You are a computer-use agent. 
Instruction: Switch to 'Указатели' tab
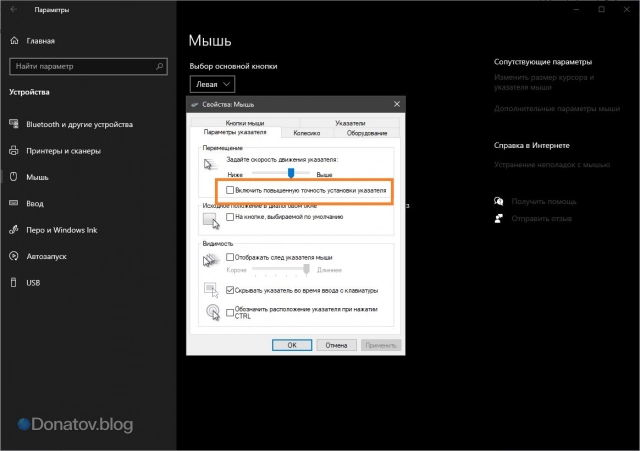pyautogui.click(x=350, y=122)
